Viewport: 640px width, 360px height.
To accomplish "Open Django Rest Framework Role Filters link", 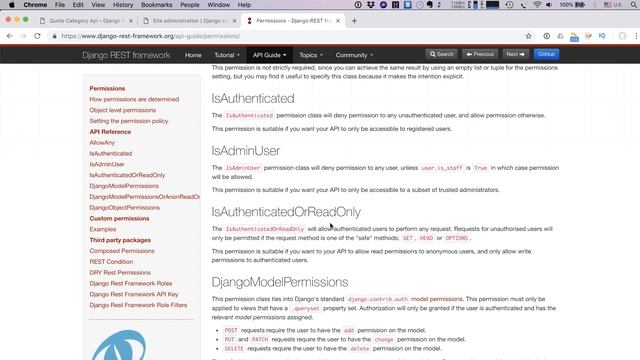I will 138,305.
